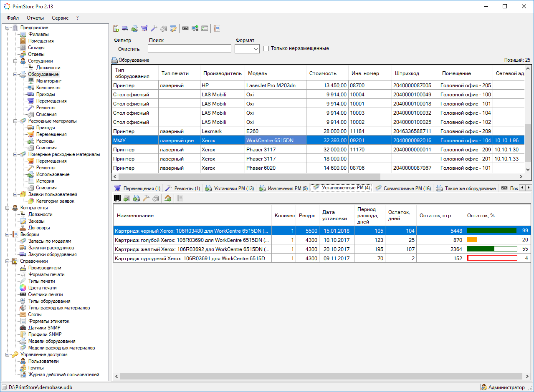Click the trash bin icon in the lower toolbar
The width and height of the screenshot is (534, 392).
[x=155, y=199]
